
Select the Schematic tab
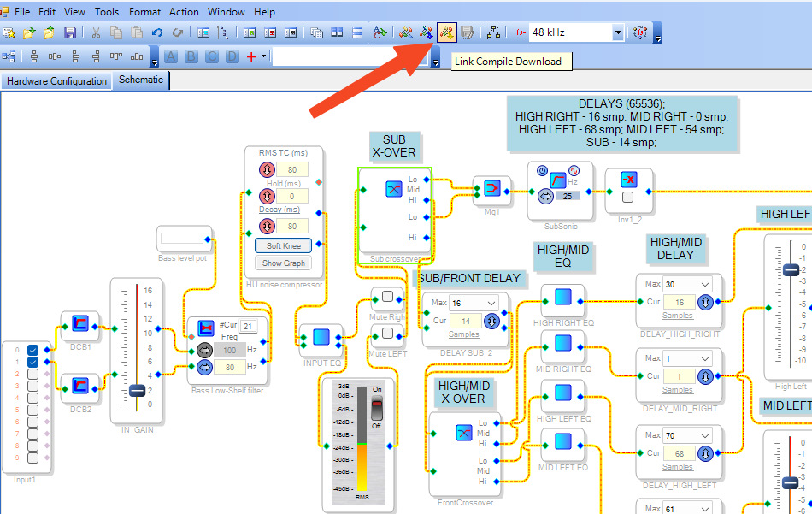[x=141, y=80]
